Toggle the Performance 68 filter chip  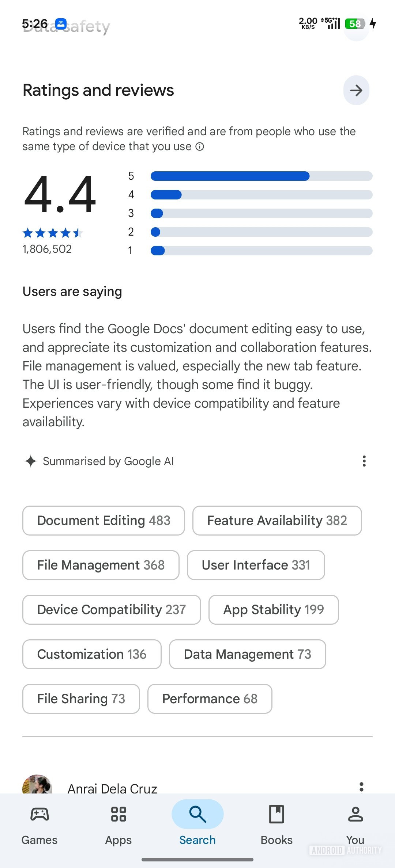click(x=210, y=698)
